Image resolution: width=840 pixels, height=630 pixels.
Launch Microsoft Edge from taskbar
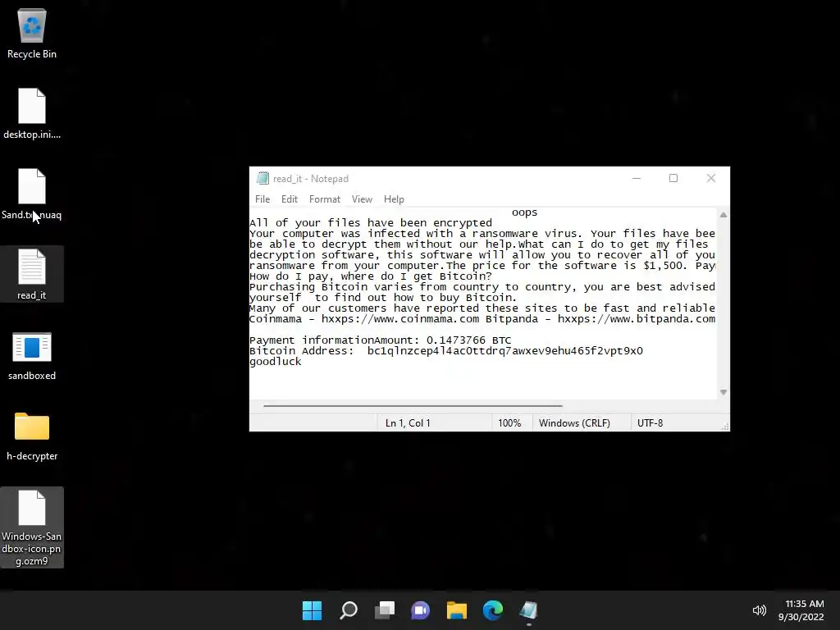493,610
